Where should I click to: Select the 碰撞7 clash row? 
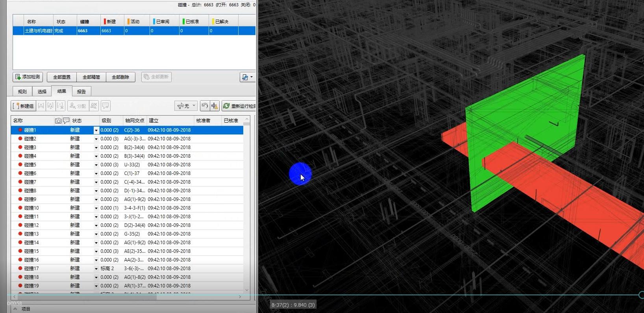tap(127, 182)
